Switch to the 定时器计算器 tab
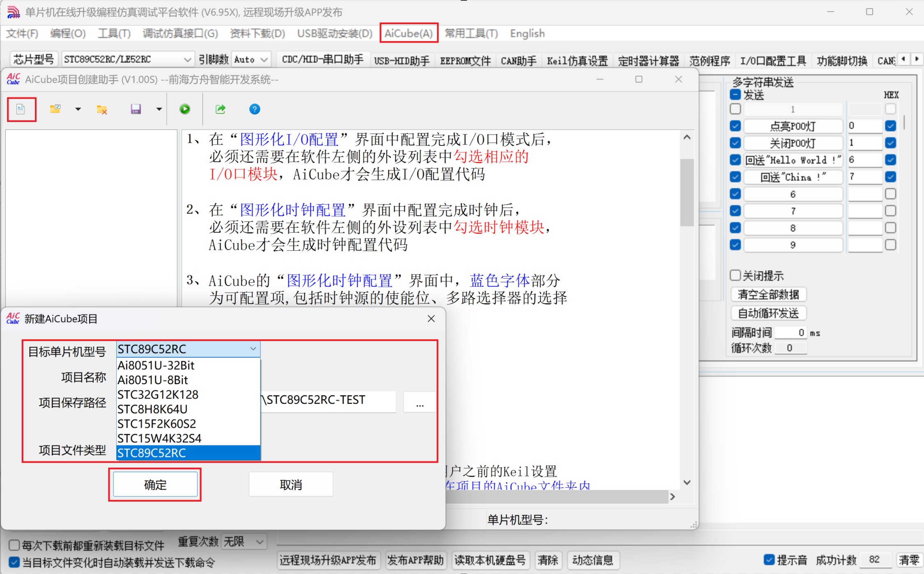Image resolution: width=924 pixels, height=574 pixels. (648, 61)
